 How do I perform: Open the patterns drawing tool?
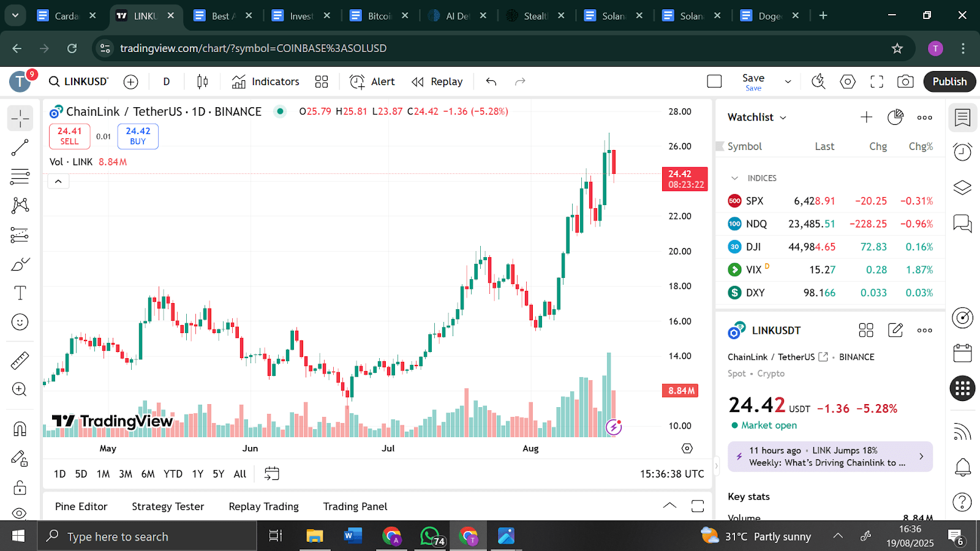pyautogui.click(x=20, y=205)
